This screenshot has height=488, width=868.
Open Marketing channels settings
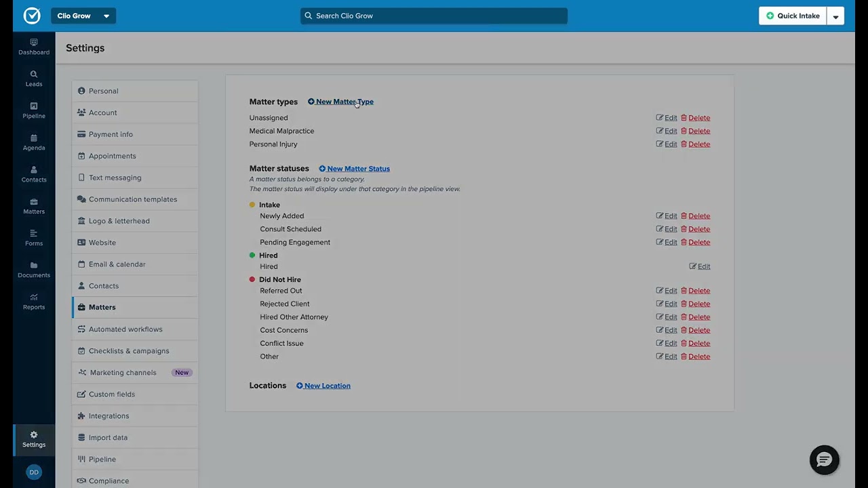click(x=135, y=373)
